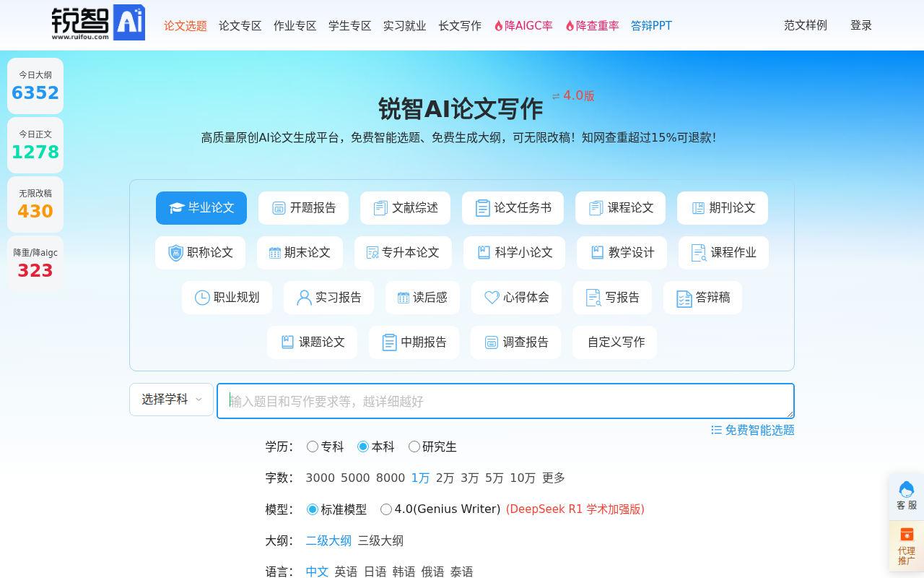Open the 长文写作 nav item
924x578 pixels.
460,26
